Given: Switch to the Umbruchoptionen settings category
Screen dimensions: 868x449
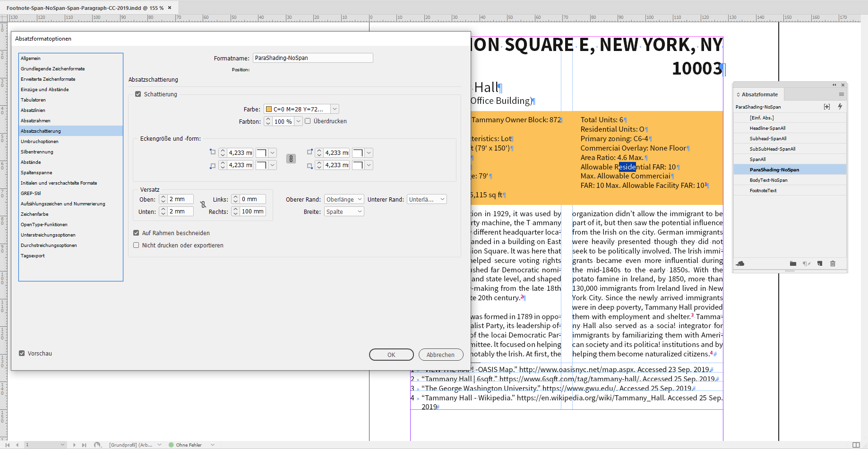Looking at the screenshot, I should [40, 141].
